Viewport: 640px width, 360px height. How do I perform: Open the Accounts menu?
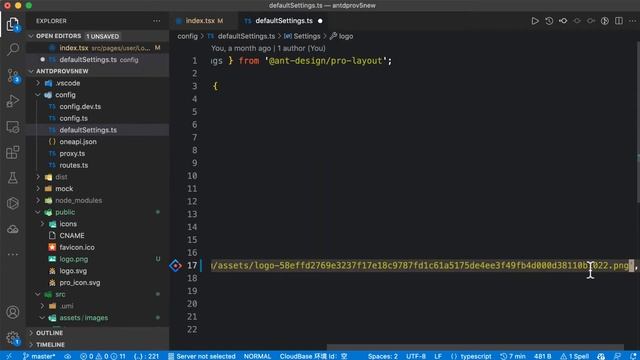tap(13, 312)
